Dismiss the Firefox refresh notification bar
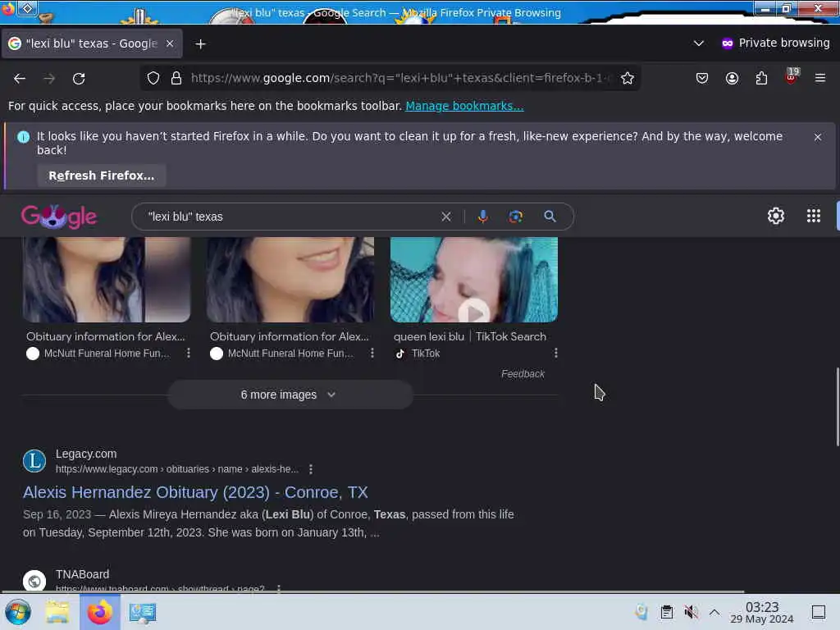Screen dimensions: 840x630 818,137
